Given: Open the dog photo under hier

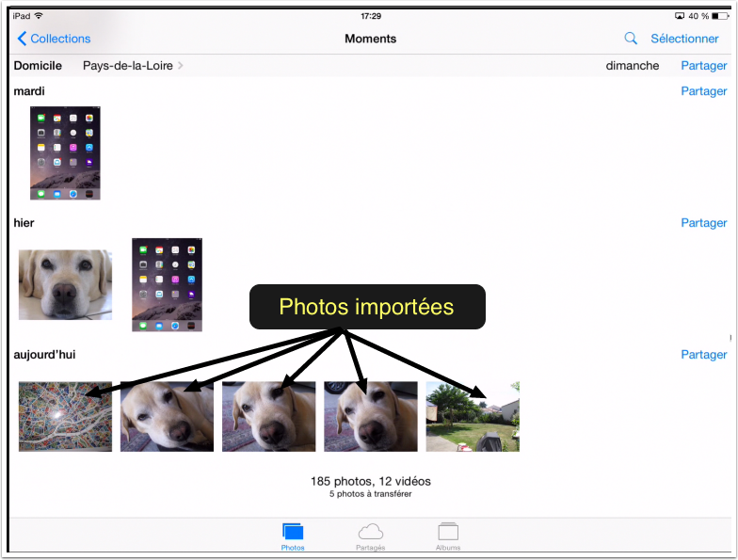Looking at the screenshot, I should click(65, 285).
